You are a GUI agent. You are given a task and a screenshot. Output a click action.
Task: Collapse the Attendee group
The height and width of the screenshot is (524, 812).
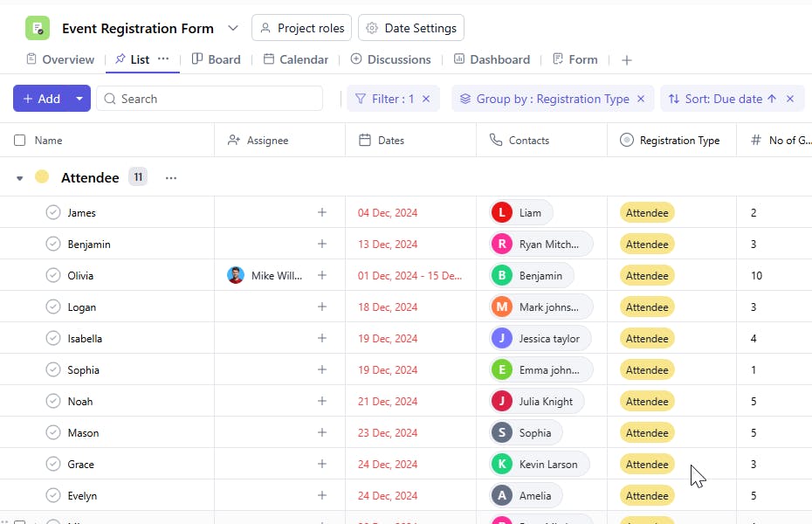point(20,178)
